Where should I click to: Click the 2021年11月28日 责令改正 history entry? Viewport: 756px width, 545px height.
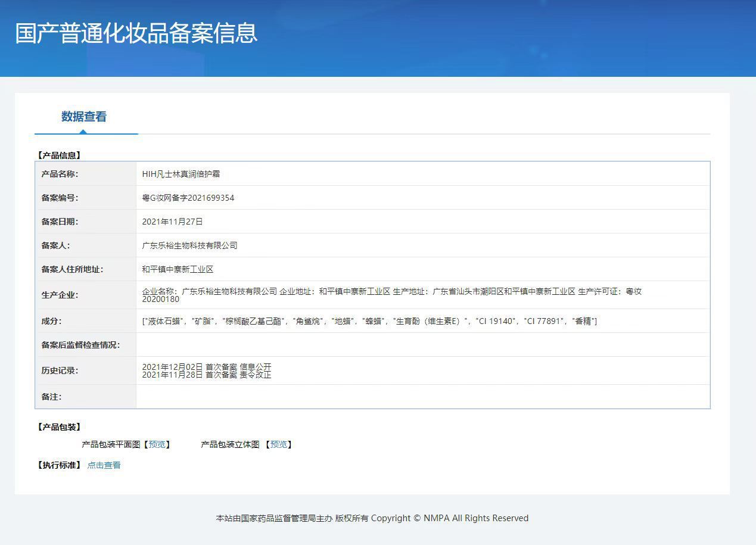click(207, 375)
